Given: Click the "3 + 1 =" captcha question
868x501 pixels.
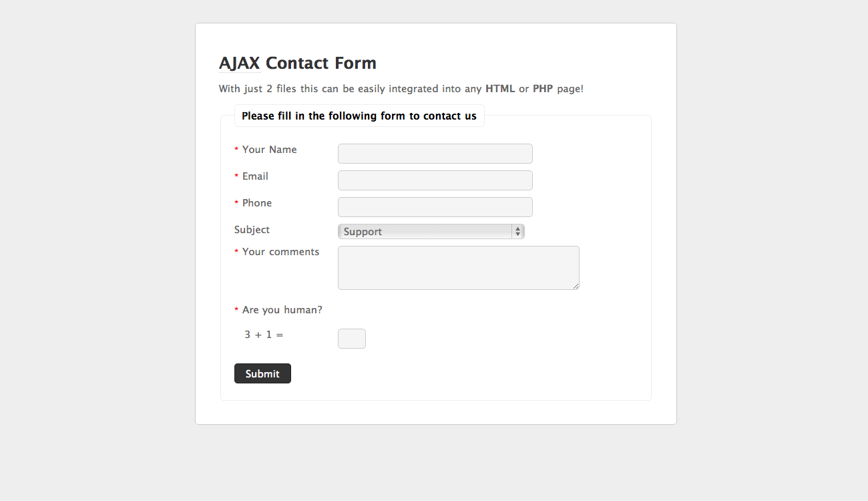Looking at the screenshot, I should click(264, 334).
